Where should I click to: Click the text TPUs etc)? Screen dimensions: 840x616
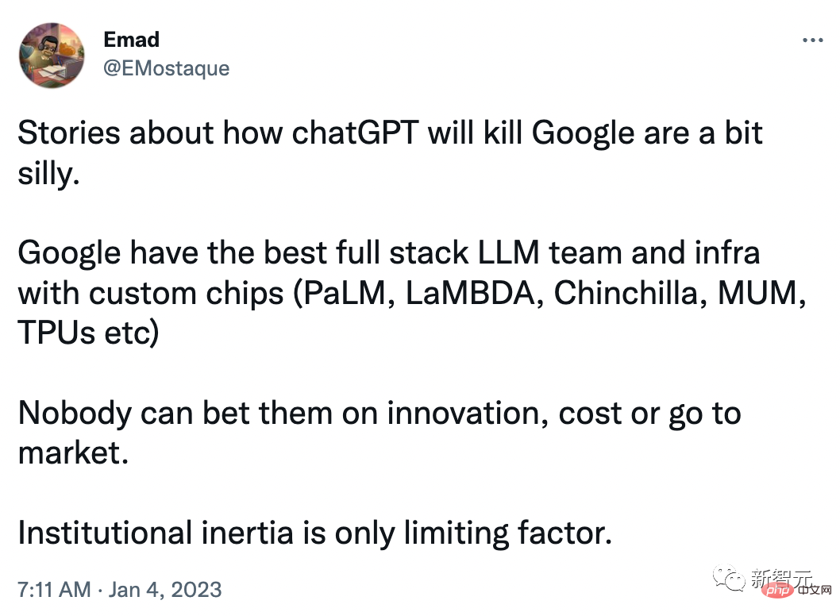[88, 333]
